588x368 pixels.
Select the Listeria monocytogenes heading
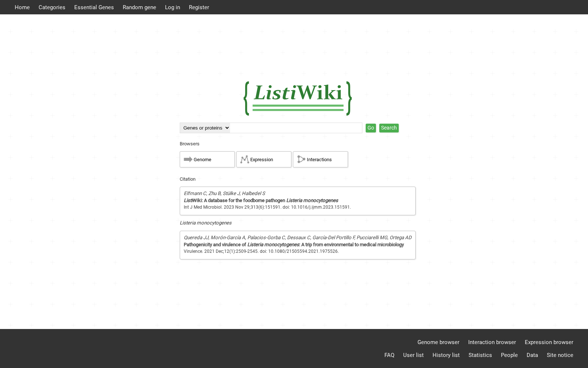(205, 223)
